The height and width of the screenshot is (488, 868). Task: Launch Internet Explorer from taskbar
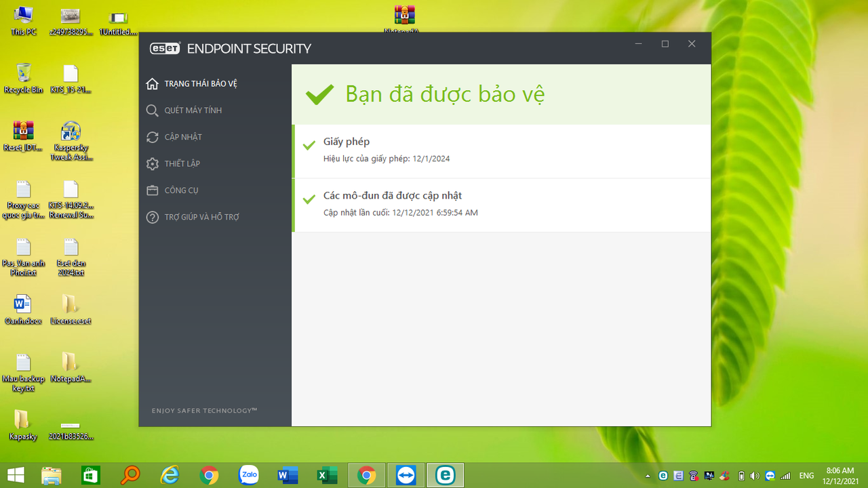coord(169,475)
